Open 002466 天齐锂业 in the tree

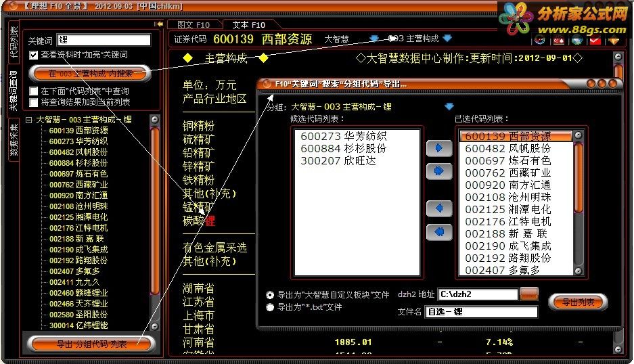[x=78, y=304]
